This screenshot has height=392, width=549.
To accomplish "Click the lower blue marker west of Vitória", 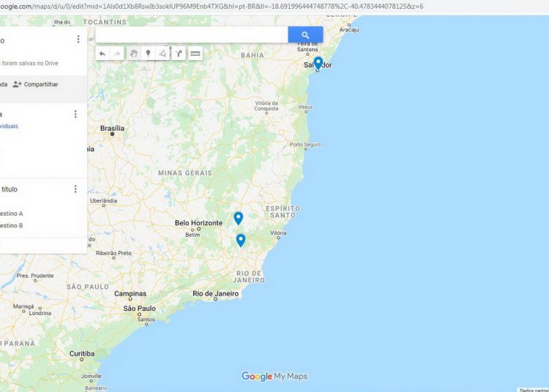I will coord(241,240).
